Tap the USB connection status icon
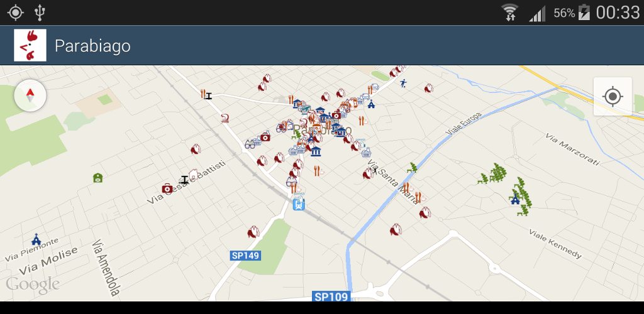The width and height of the screenshot is (644, 314). coord(40,13)
